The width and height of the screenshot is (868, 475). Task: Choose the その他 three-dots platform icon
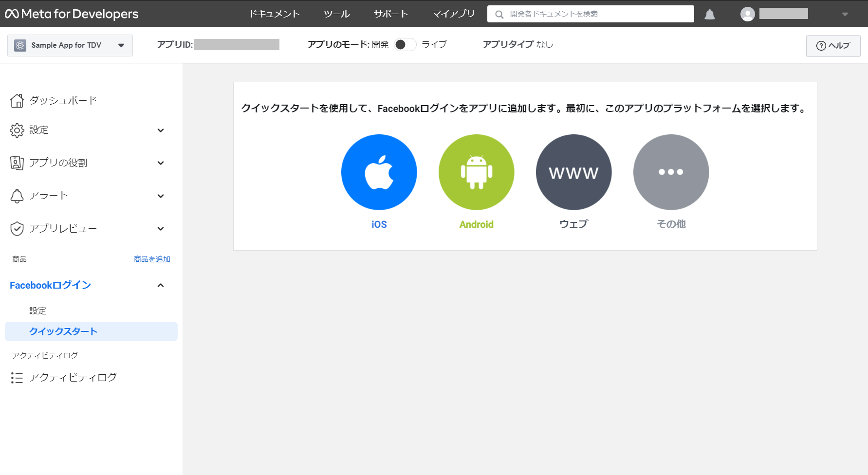(671, 172)
